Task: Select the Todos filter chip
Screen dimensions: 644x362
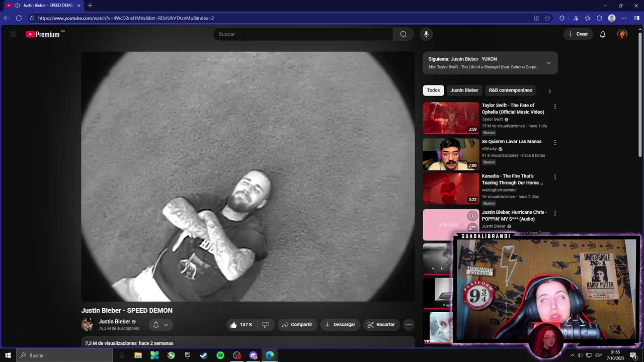Action: tap(433, 90)
